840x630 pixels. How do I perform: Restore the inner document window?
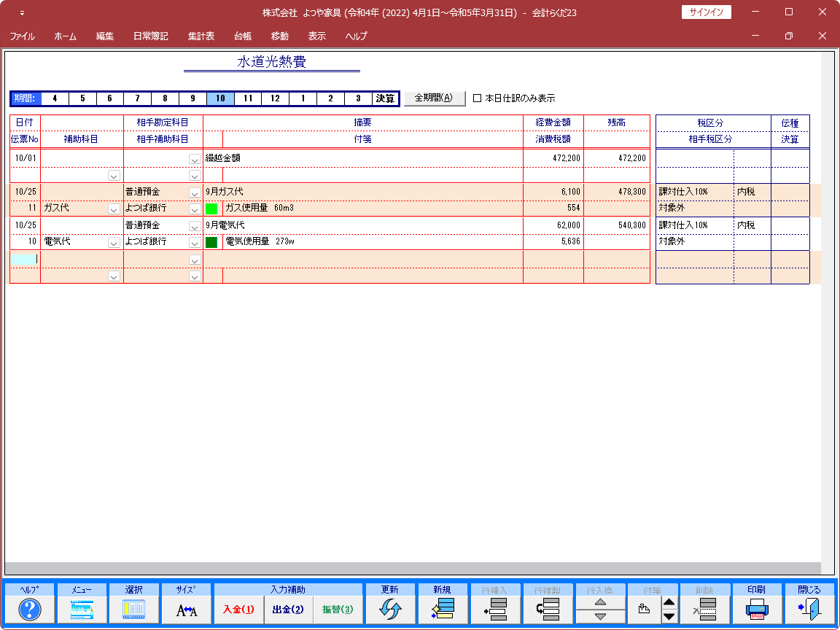(x=788, y=36)
